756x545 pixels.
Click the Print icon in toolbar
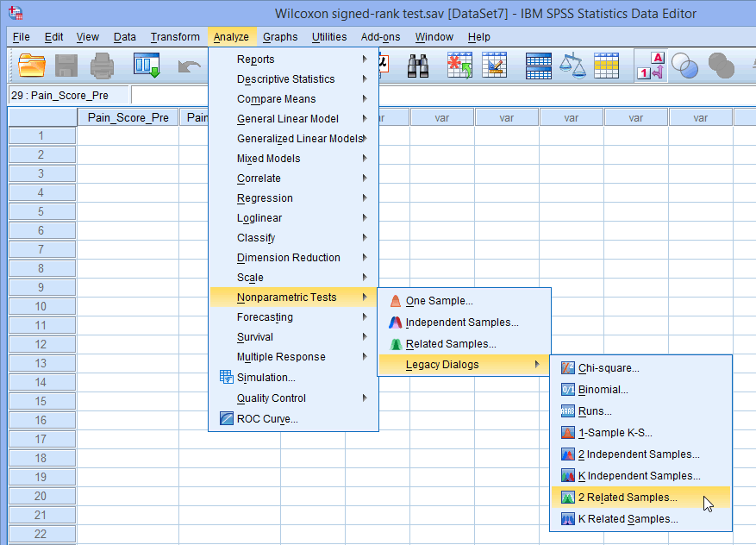pyautogui.click(x=102, y=66)
